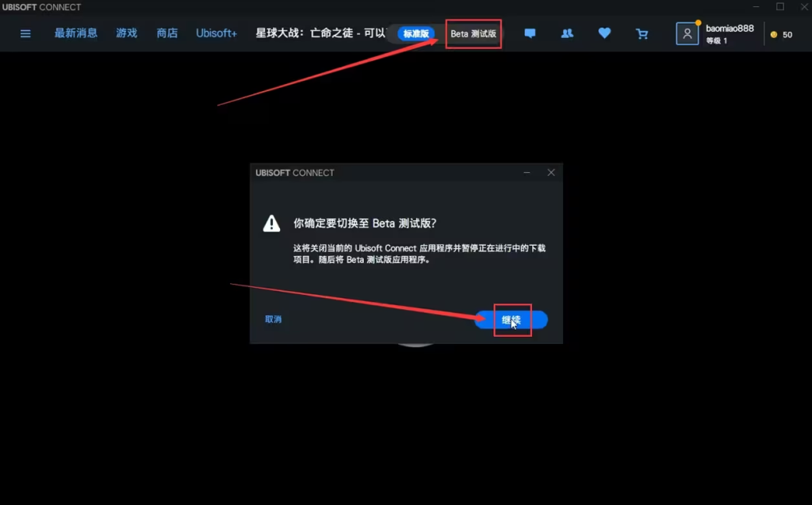Maximize the main Ubisoft Connect window

pos(780,6)
